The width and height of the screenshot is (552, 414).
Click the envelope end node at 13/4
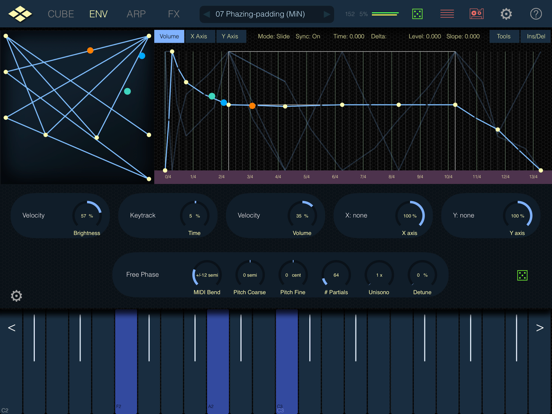(x=541, y=170)
